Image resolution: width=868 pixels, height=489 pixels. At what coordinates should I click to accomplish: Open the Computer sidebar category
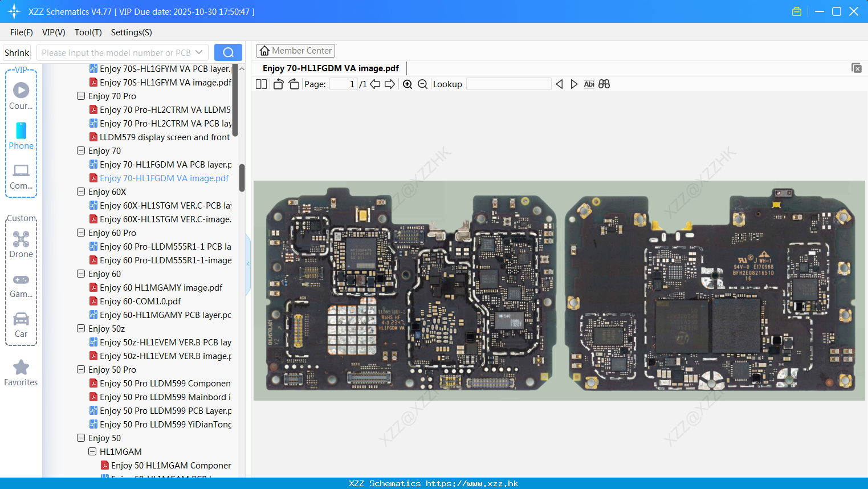click(21, 176)
